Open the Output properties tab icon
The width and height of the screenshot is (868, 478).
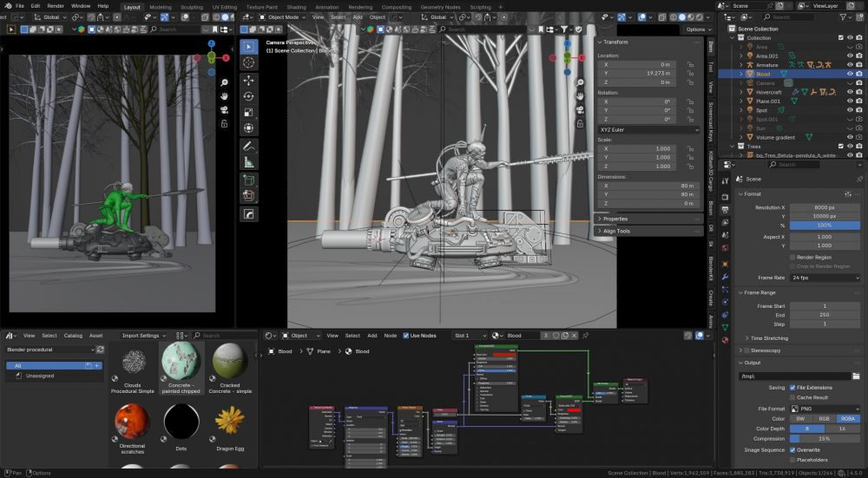point(725,210)
